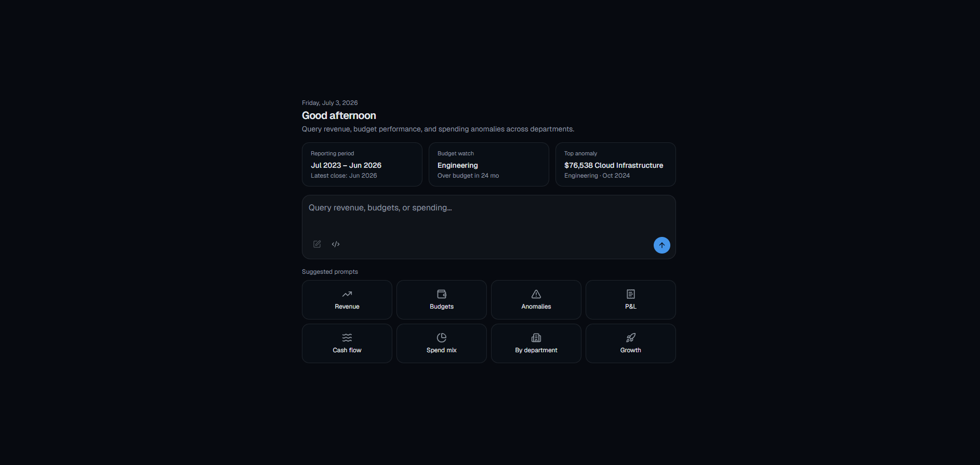Click 'Engineering · Oct 2024' text
This screenshot has height=465, width=980.
coord(597,176)
